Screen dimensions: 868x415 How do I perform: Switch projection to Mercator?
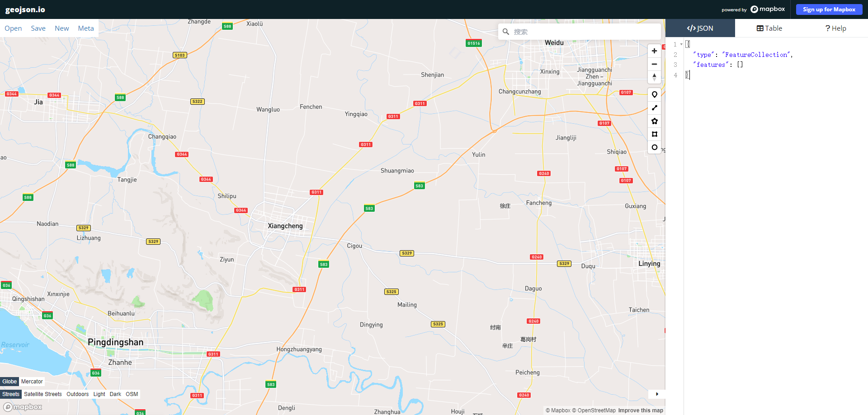click(32, 382)
